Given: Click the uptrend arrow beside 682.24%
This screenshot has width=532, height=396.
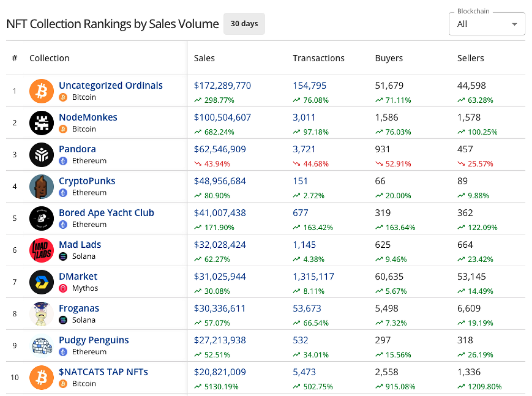Looking at the screenshot, I should (x=198, y=132).
